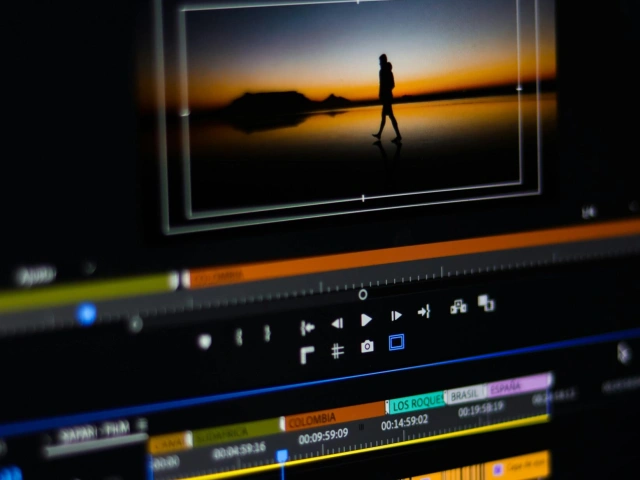Click the corner-bracket icon left of grid button

tap(307, 354)
